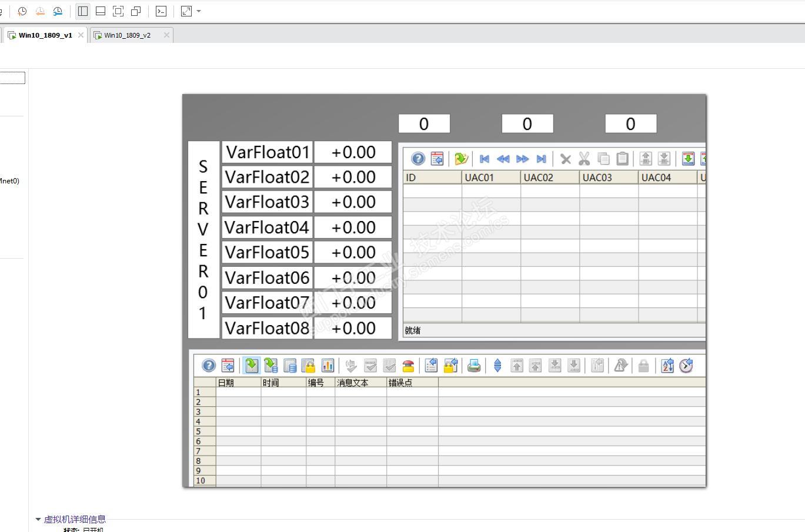The height and width of the screenshot is (532, 805).
Task: Switch to the Win10_1809_v2 tab
Action: pos(127,35)
